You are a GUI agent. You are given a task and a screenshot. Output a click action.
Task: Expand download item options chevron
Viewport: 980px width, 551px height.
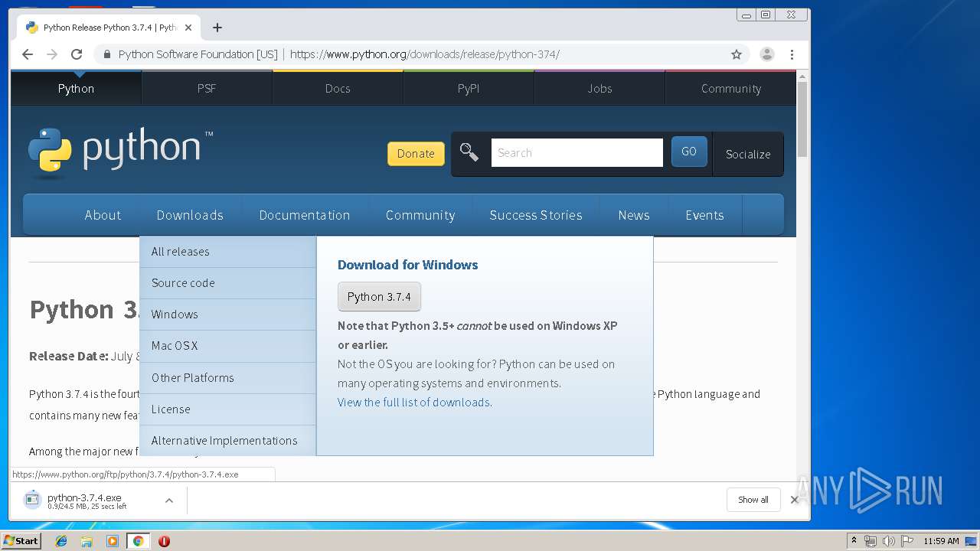[x=169, y=500]
